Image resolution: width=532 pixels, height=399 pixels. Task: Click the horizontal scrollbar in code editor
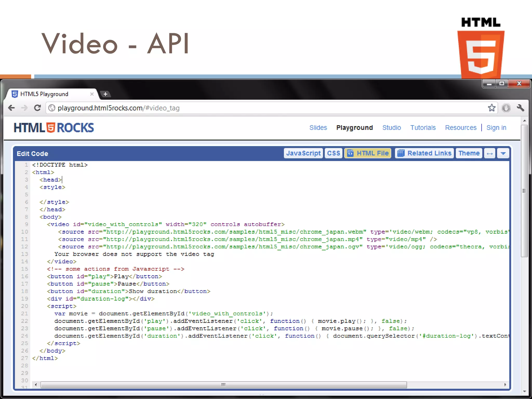[x=223, y=385]
